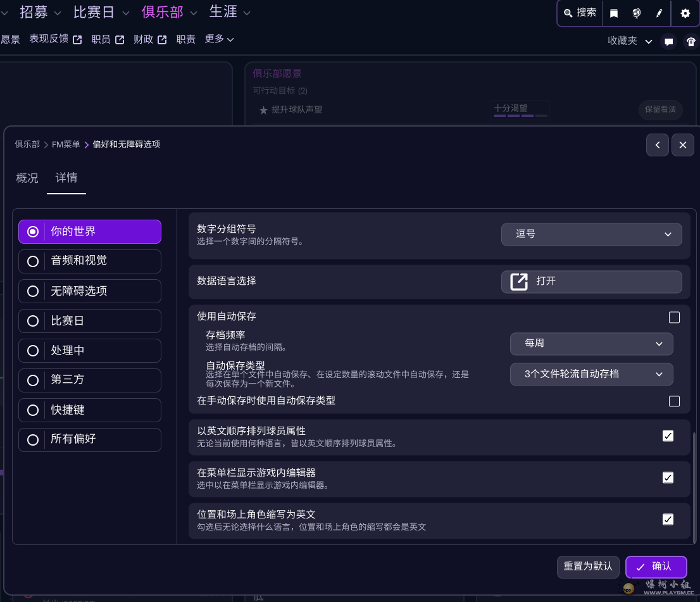Click the back arrow in preferences dialog
This screenshot has width=700, height=602.
[x=658, y=145]
